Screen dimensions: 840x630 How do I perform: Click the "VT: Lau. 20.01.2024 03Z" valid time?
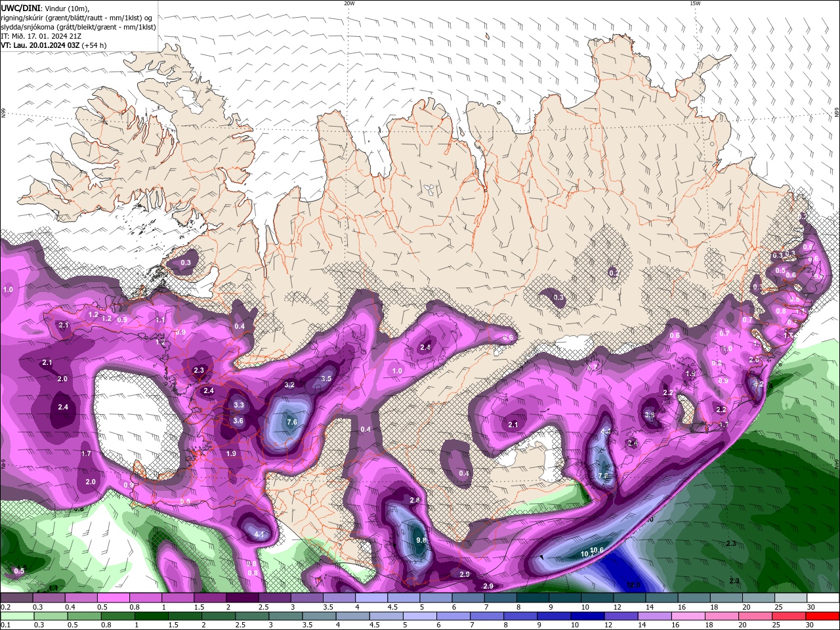click(x=40, y=45)
